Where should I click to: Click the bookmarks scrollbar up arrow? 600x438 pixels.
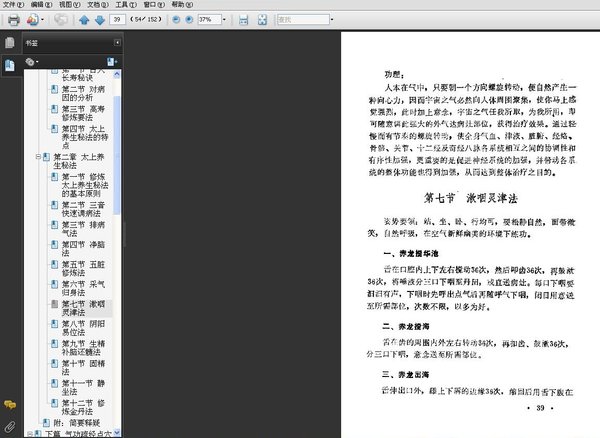point(117,74)
